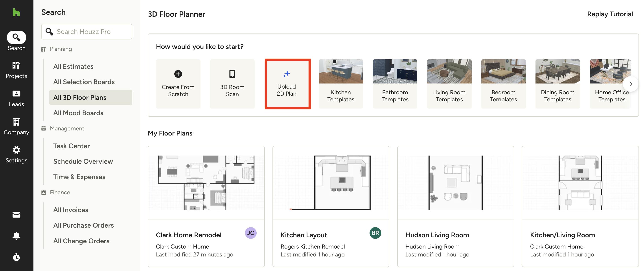
Task: Focus the Search Houzz Pro field
Action: [x=86, y=32]
